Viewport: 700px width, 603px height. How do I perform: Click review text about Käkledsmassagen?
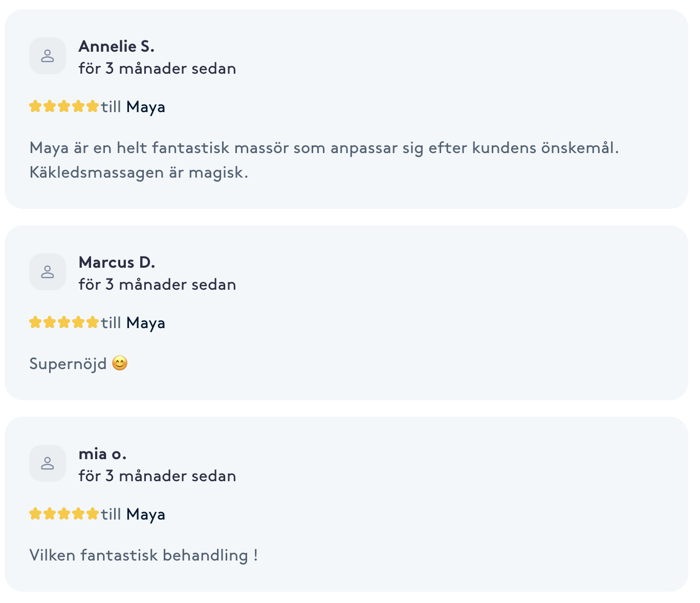324,160
